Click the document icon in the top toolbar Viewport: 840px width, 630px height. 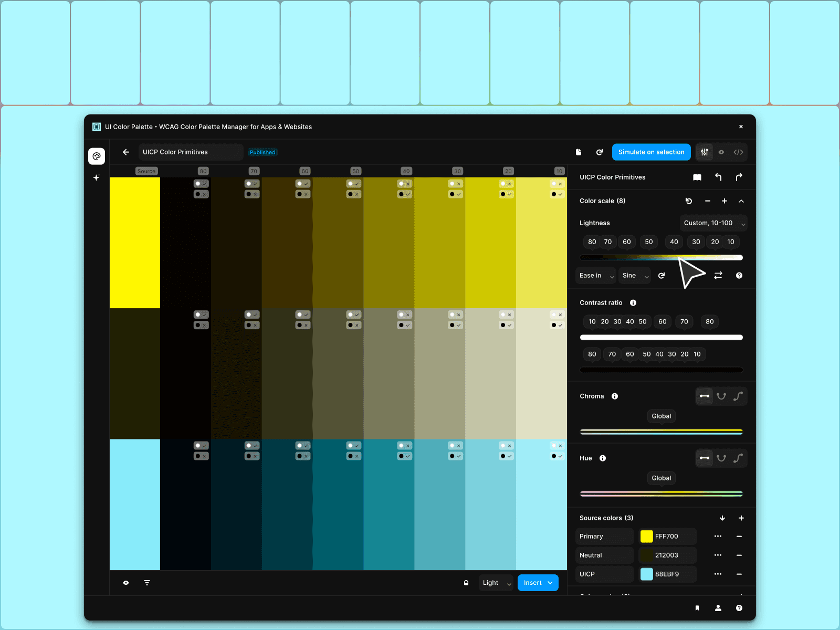coord(579,152)
